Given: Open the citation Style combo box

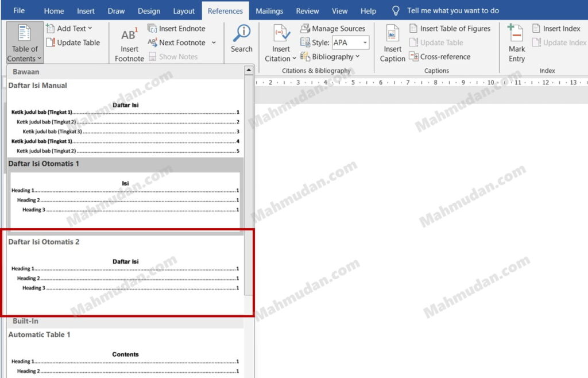Looking at the screenshot, I should [x=350, y=43].
